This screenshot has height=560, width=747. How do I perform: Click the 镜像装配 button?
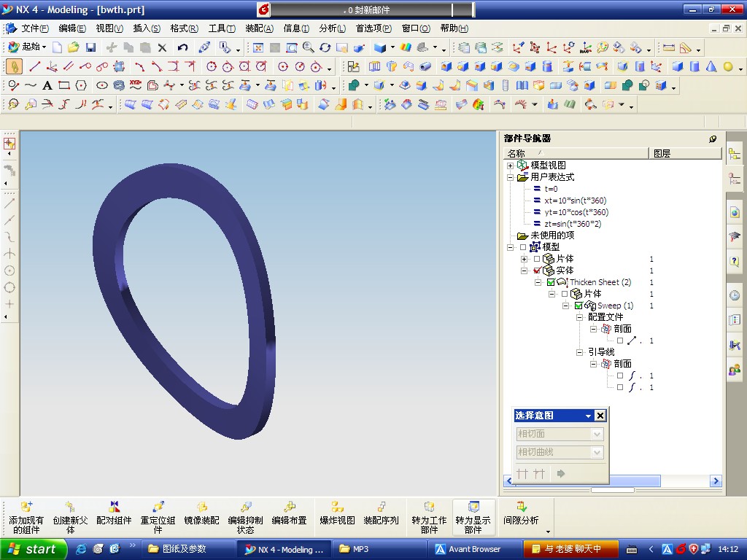coord(201,513)
